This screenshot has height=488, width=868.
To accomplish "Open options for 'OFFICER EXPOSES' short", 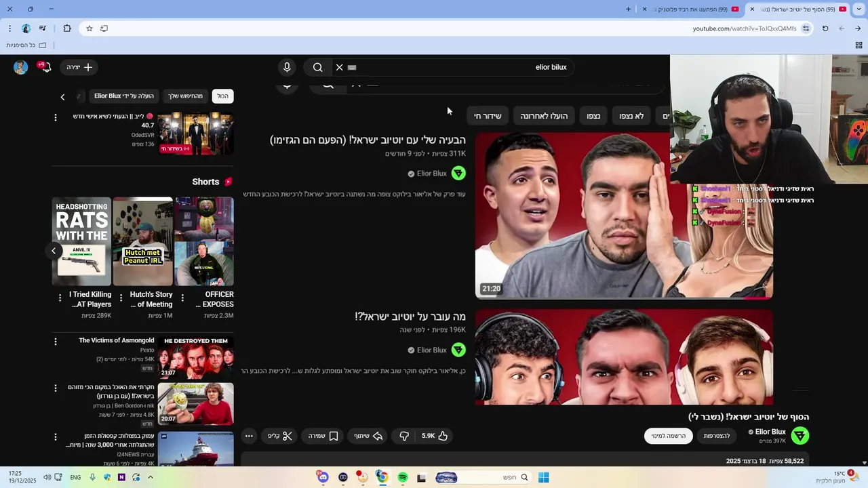I will coord(182,297).
